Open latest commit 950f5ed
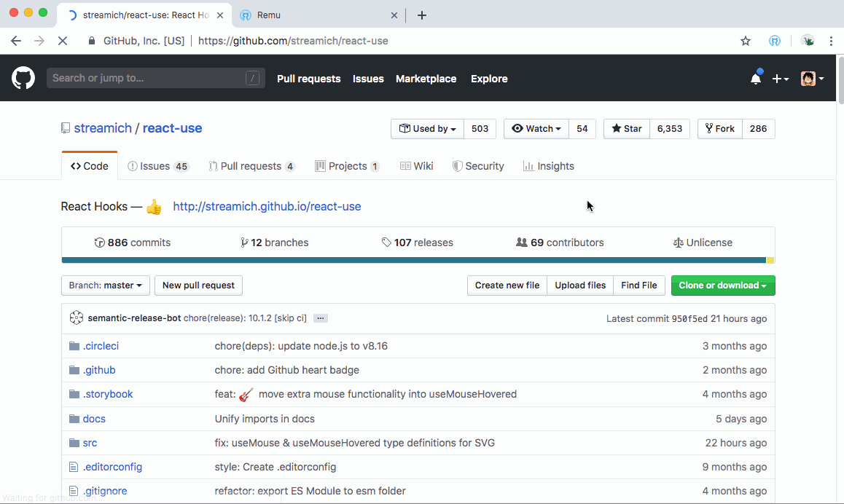The width and height of the screenshot is (844, 504). tap(689, 319)
